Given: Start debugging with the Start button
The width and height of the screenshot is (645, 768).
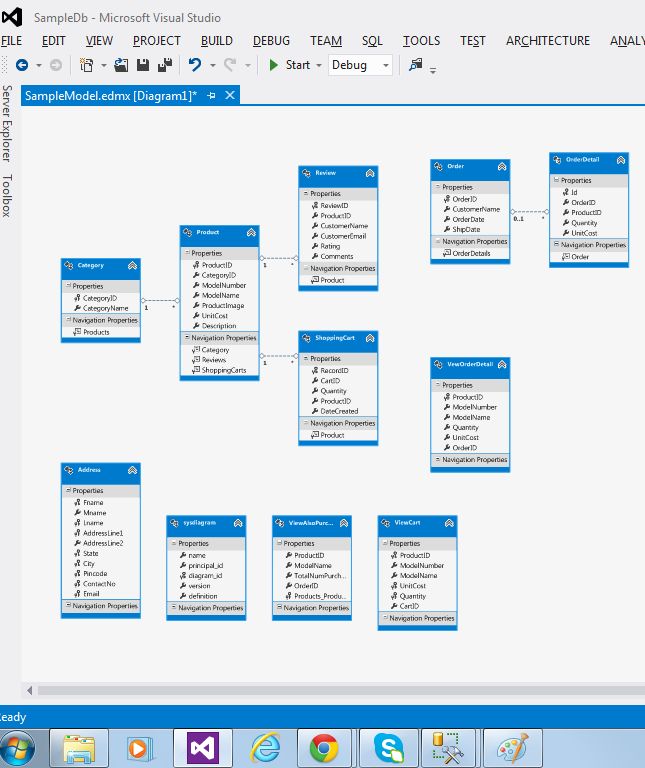Looking at the screenshot, I should [x=290, y=65].
